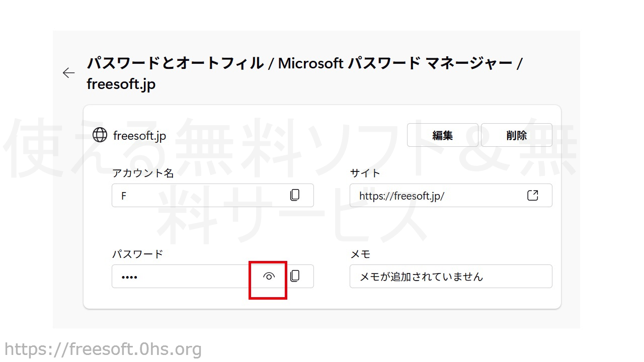Click the back arrow beside the breadcrumb
Image resolution: width=644 pixels, height=362 pixels.
pos(68,73)
